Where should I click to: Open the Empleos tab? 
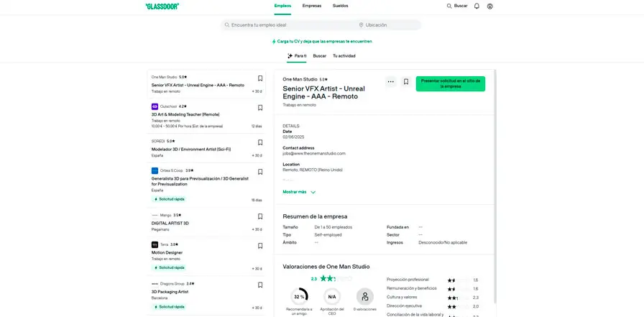coord(282,6)
